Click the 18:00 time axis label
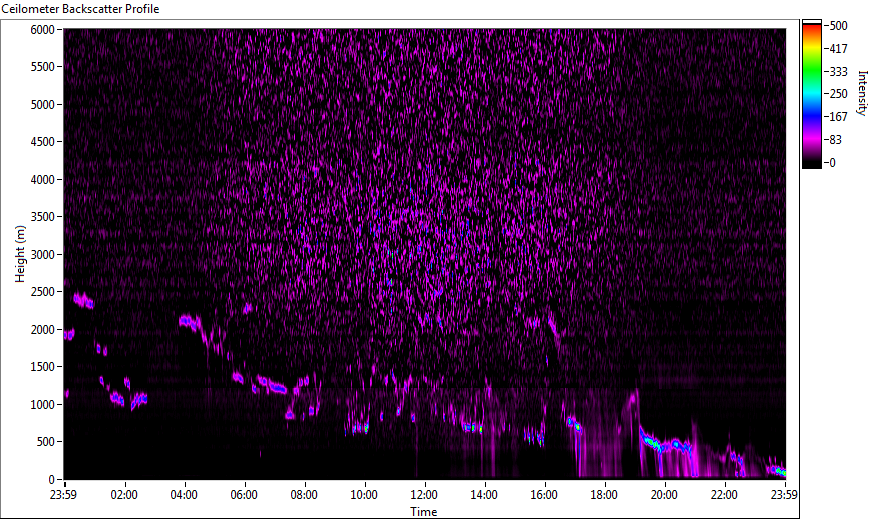This screenshot has height=519, width=872. 605,495
